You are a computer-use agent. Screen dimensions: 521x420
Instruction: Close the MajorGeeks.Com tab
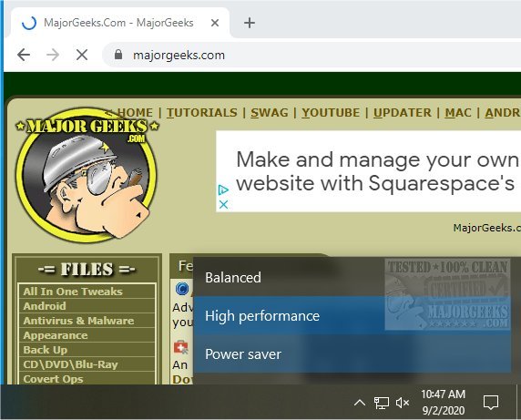(215, 23)
